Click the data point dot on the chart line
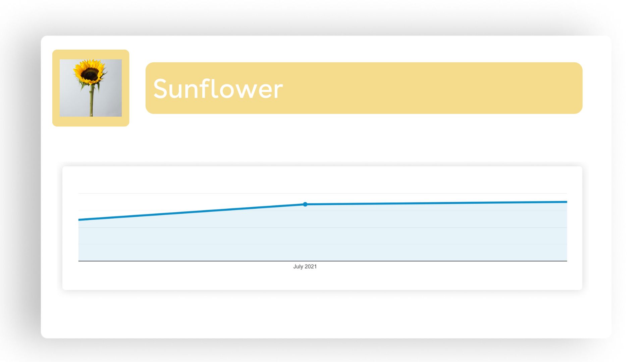 pos(305,204)
